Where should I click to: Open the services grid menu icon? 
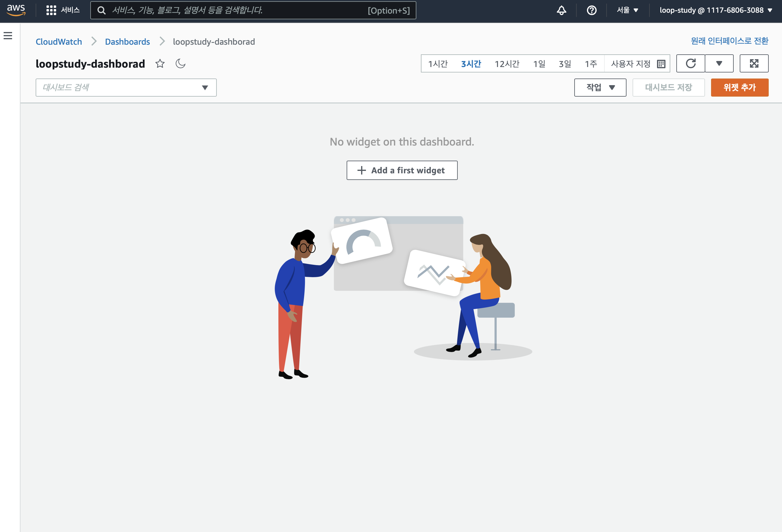click(x=51, y=10)
